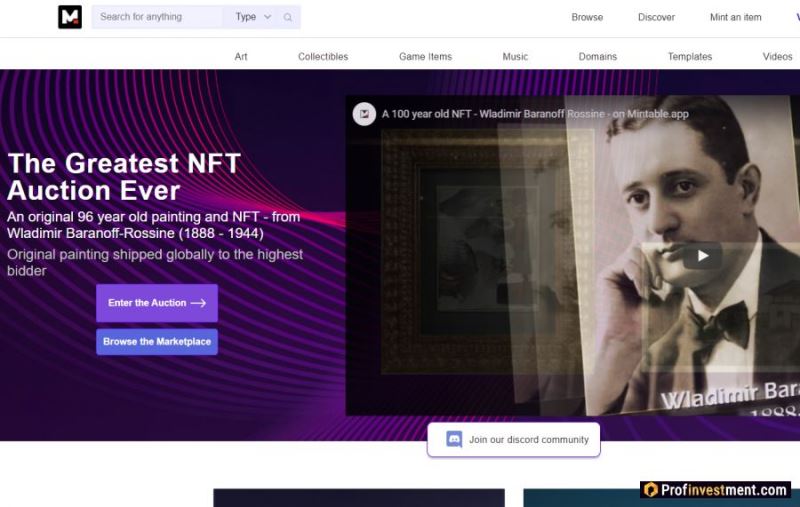Image resolution: width=800 pixels, height=507 pixels.
Task: Click the Discord logo icon
Action: [x=454, y=439]
